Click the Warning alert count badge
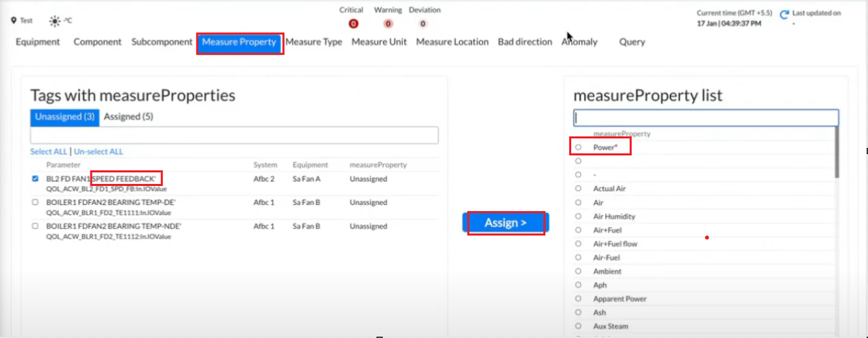 click(x=388, y=24)
